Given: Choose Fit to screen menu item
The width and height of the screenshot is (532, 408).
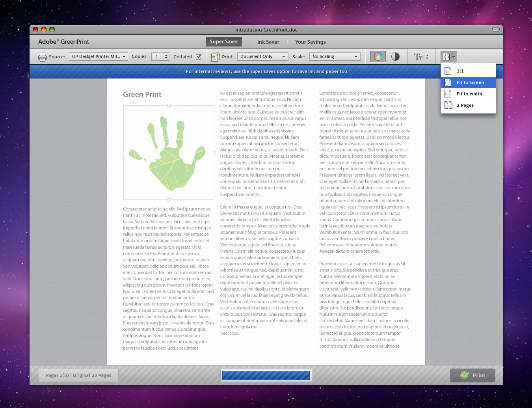Looking at the screenshot, I should click(468, 82).
